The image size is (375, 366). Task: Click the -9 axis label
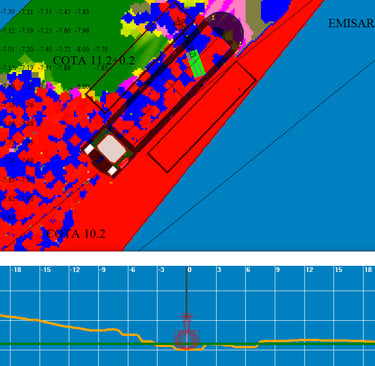tap(103, 269)
